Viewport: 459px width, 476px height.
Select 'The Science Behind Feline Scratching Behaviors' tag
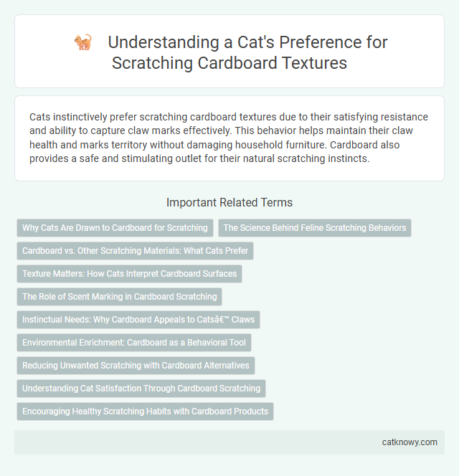315,228
